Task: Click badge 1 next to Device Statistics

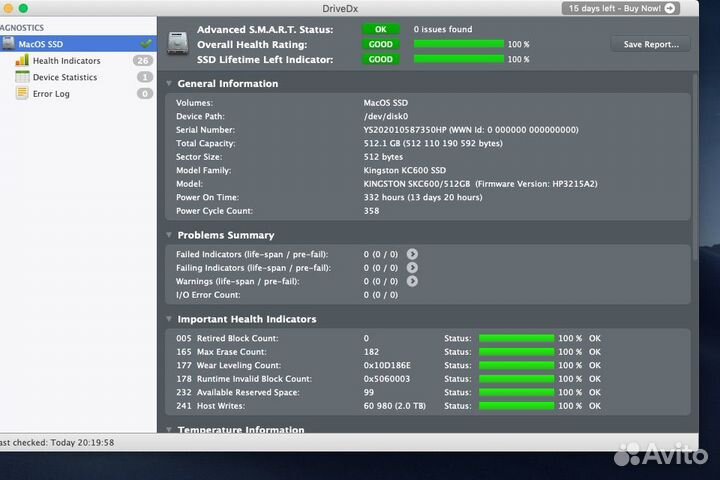Action: tap(145, 77)
